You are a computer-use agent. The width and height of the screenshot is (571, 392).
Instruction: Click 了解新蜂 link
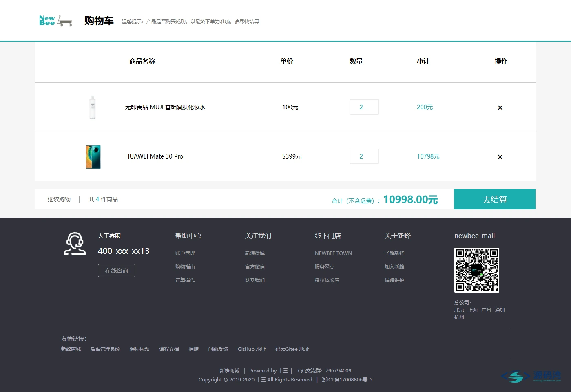point(394,253)
